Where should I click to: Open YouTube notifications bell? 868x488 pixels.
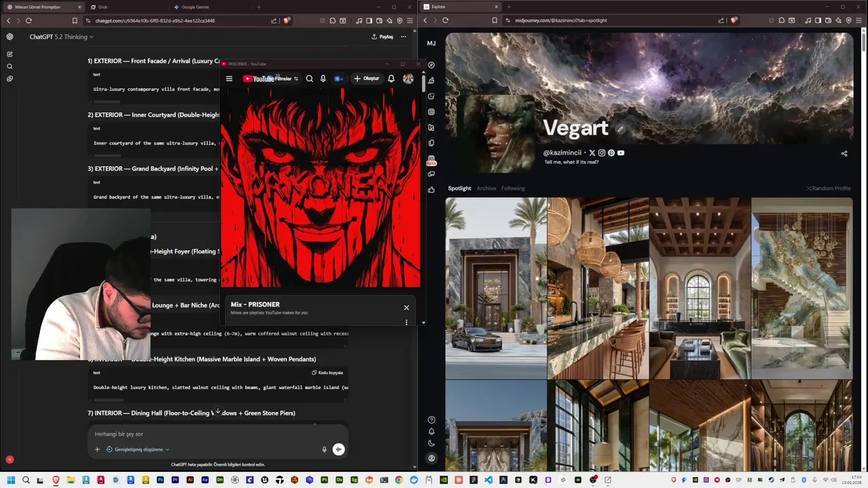pos(391,79)
